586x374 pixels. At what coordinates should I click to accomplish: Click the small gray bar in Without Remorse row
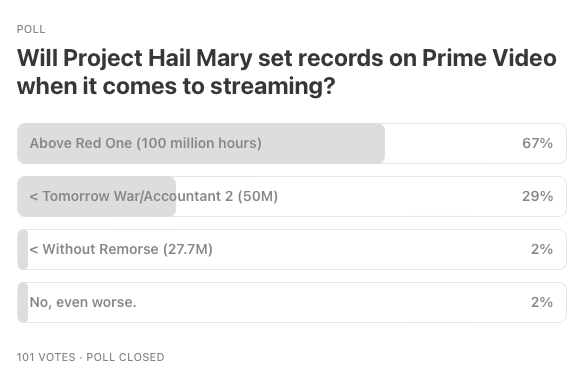[23, 250]
